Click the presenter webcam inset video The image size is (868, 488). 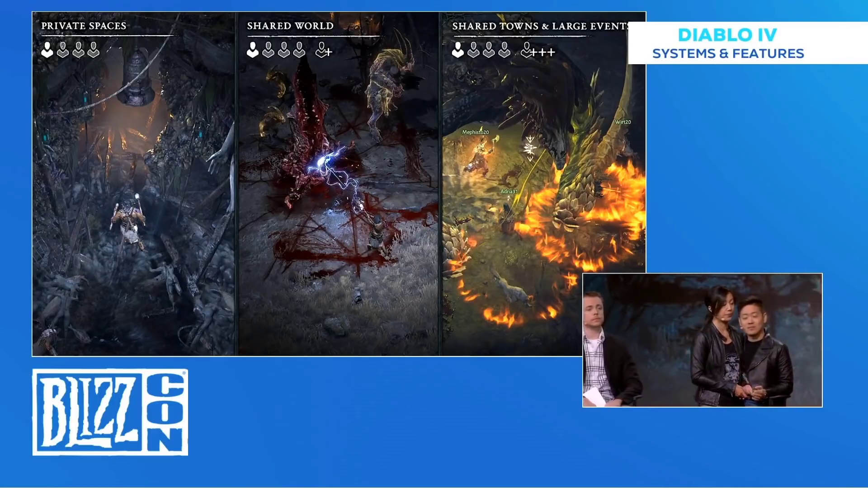point(702,340)
